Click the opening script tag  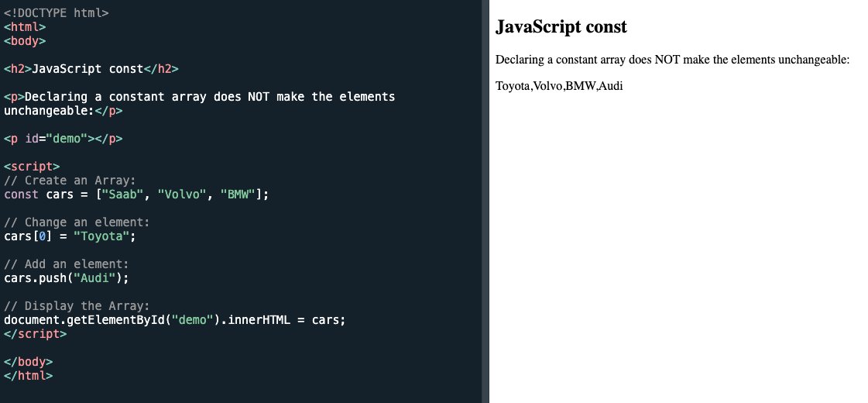[x=32, y=167]
